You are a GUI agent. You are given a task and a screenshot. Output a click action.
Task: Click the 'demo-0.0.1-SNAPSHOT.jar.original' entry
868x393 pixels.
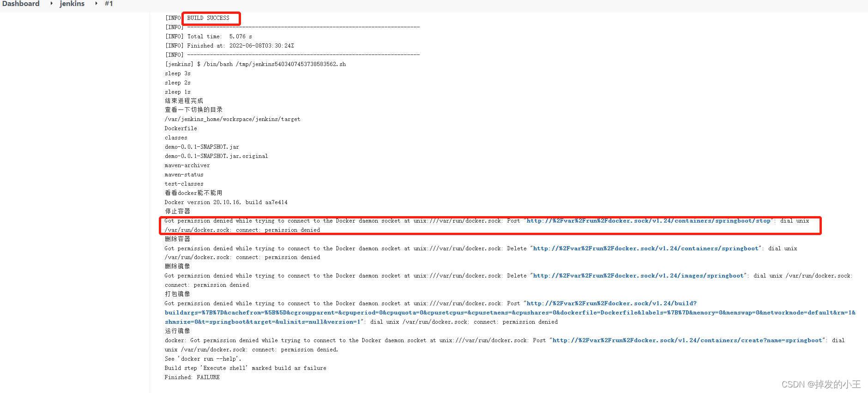pos(217,156)
